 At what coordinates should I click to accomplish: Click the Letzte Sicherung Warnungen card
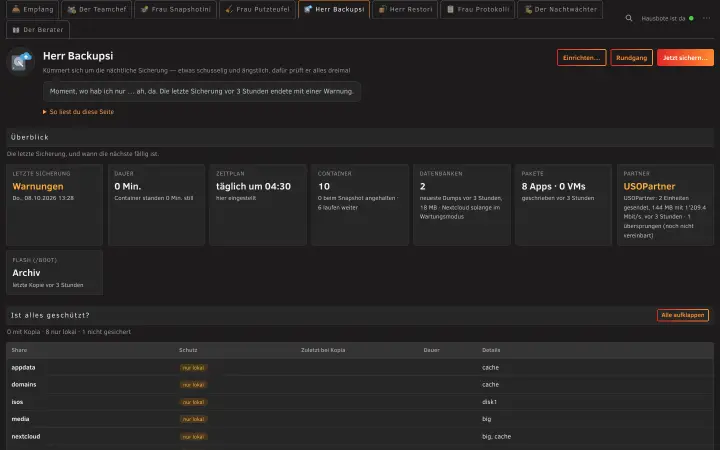click(55, 204)
